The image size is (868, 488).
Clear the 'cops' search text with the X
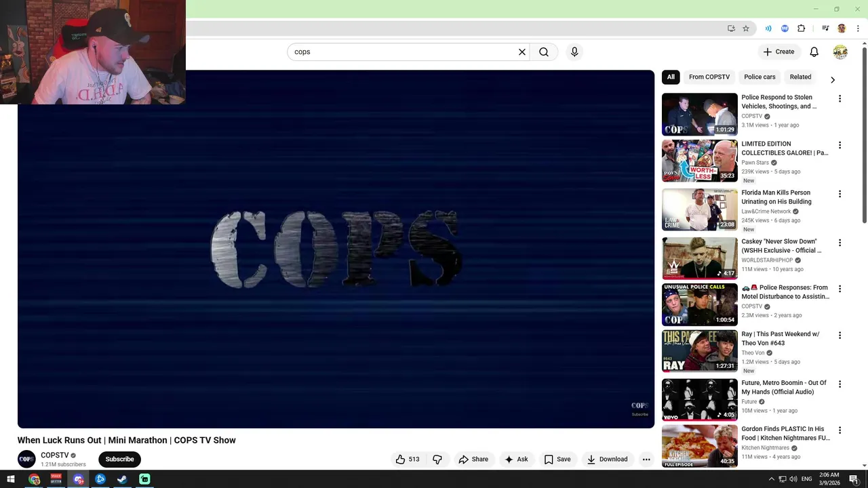click(x=522, y=52)
